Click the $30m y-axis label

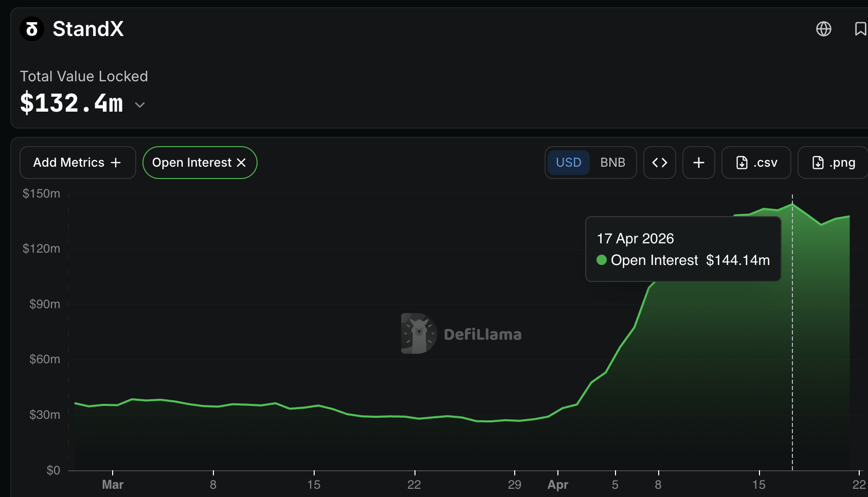pos(45,415)
